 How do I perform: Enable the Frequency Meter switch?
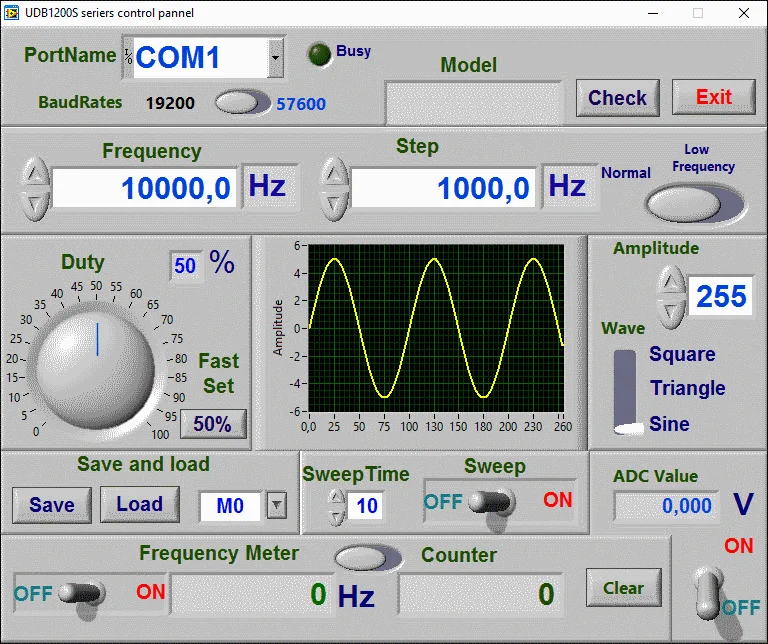[82, 592]
